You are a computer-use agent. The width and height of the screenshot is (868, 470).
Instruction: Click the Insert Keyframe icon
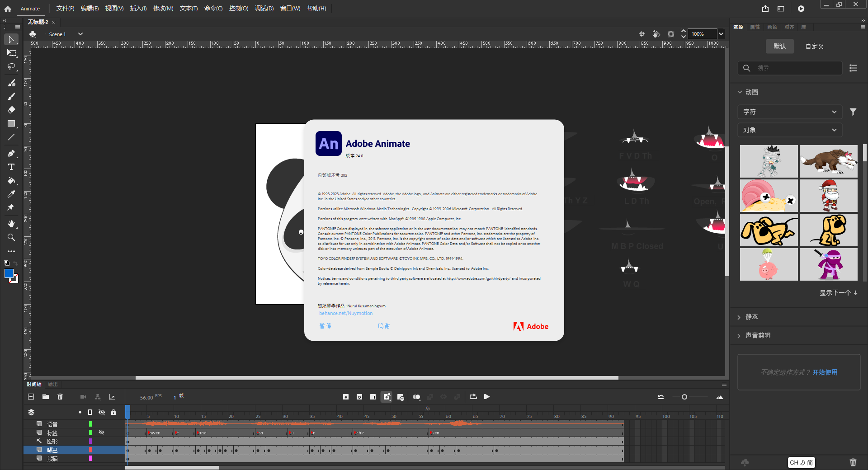[x=346, y=397]
